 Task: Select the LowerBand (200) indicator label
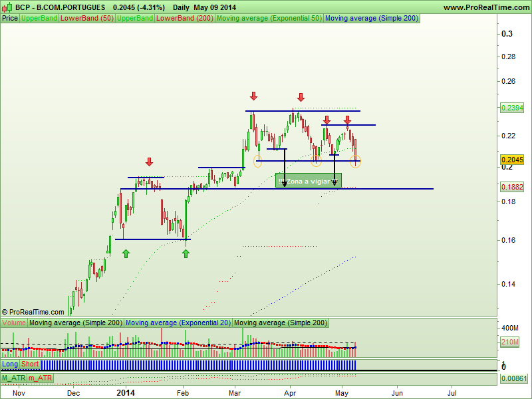tap(185, 19)
